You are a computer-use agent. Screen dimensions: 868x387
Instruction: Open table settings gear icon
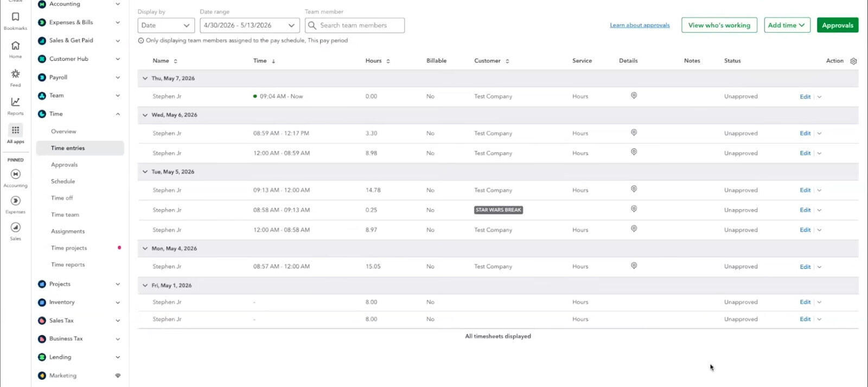pyautogui.click(x=853, y=61)
